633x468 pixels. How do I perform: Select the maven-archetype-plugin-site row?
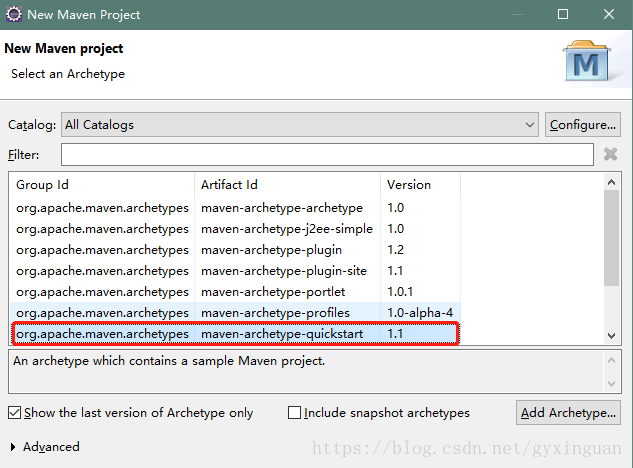pyautogui.click(x=235, y=271)
